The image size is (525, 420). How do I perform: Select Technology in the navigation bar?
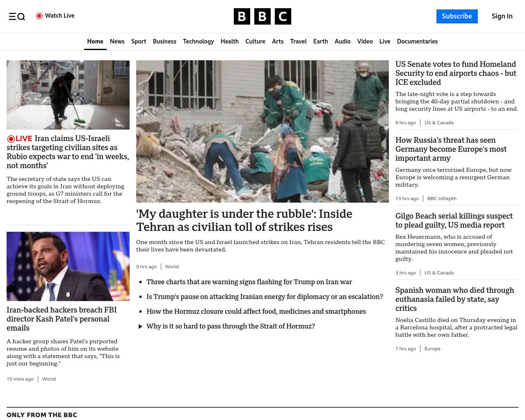[198, 41]
